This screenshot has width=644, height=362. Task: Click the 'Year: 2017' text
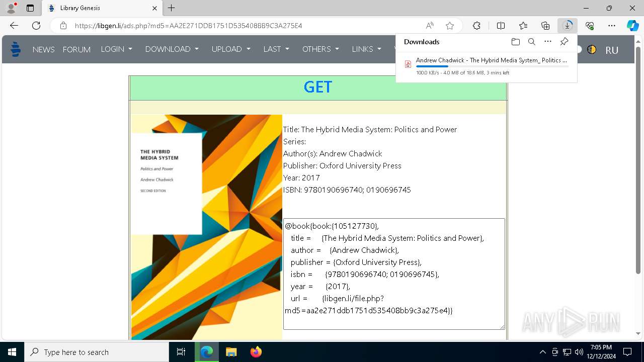pos(301,178)
